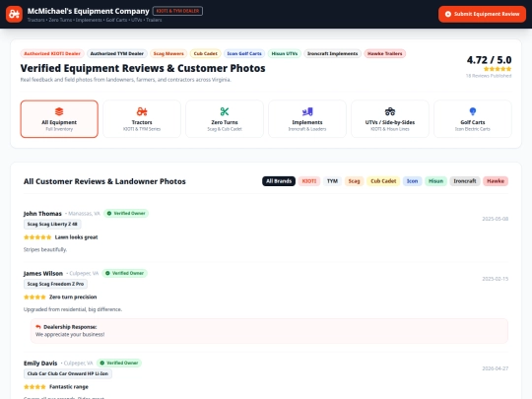532x399 pixels.
Task: Click the Verified Equipment Reviews heading
Action: [x=143, y=68]
